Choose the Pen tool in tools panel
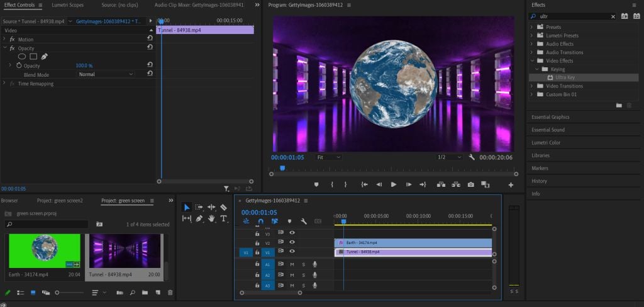 tap(199, 218)
